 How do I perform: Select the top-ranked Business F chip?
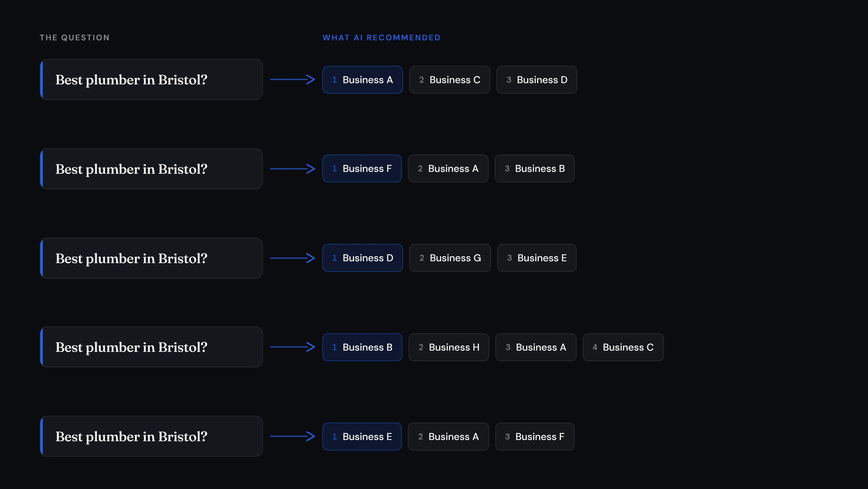pos(362,169)
